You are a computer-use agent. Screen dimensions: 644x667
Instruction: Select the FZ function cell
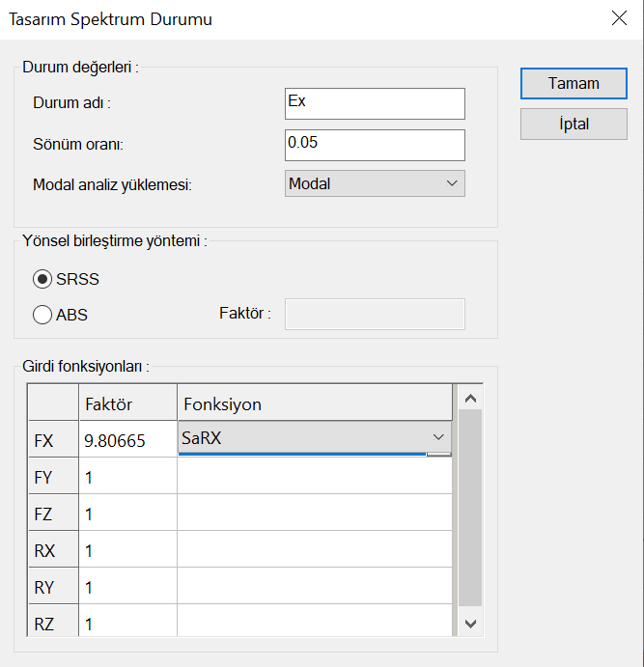(x=314, y=514)
